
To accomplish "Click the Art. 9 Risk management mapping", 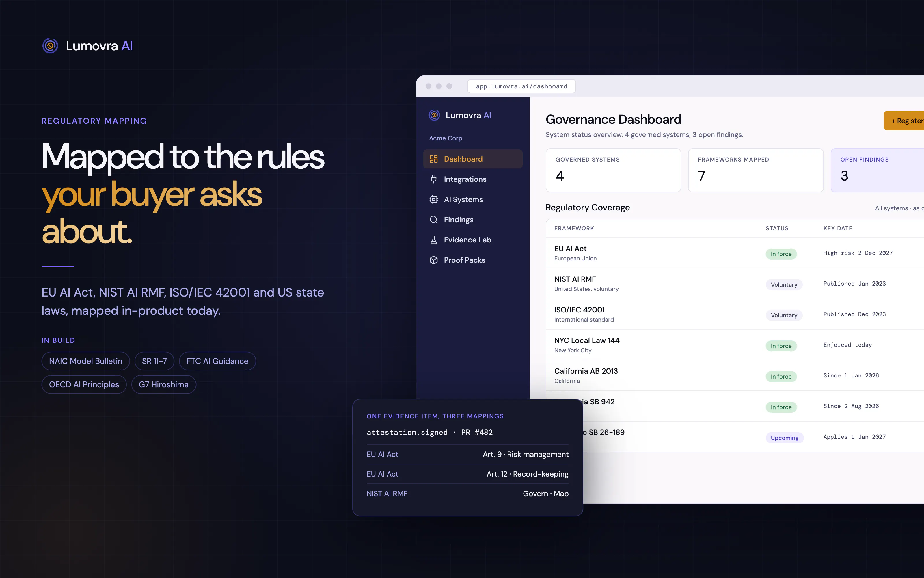I will (x=467, y=455).
